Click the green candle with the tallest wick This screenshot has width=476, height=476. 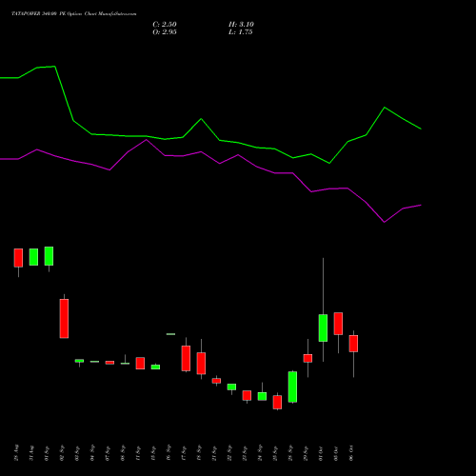[x=323, y=327]
